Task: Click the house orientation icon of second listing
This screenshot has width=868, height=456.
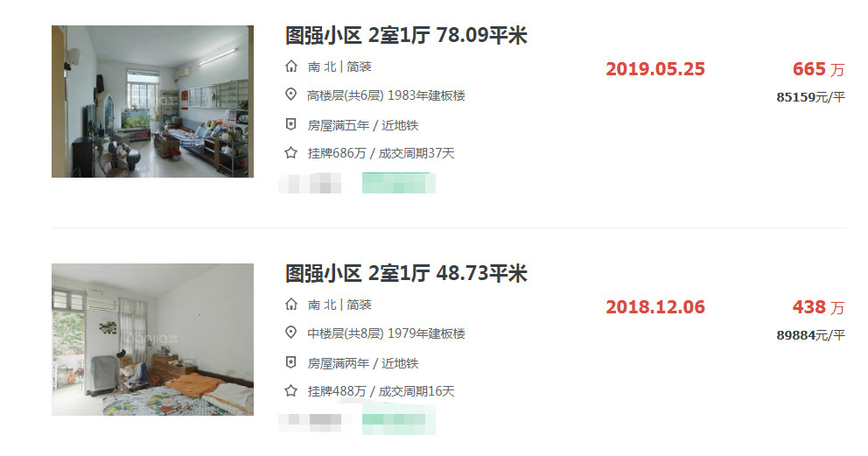Action: point(291,305)
